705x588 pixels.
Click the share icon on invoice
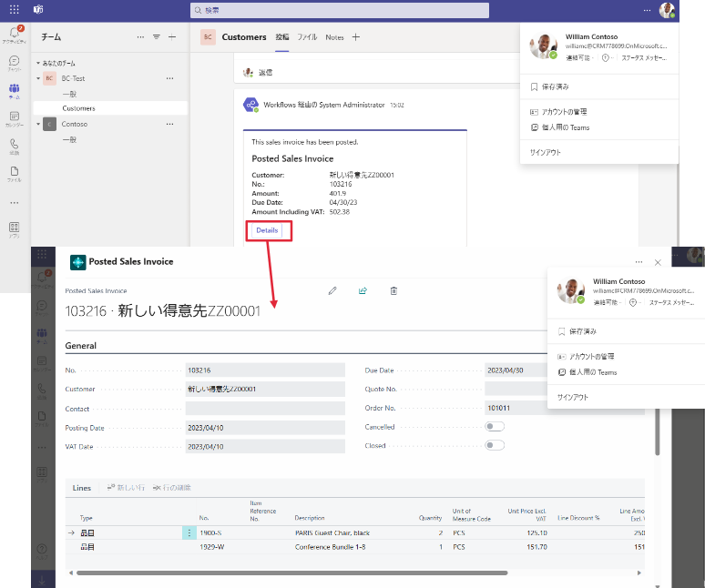363,290
